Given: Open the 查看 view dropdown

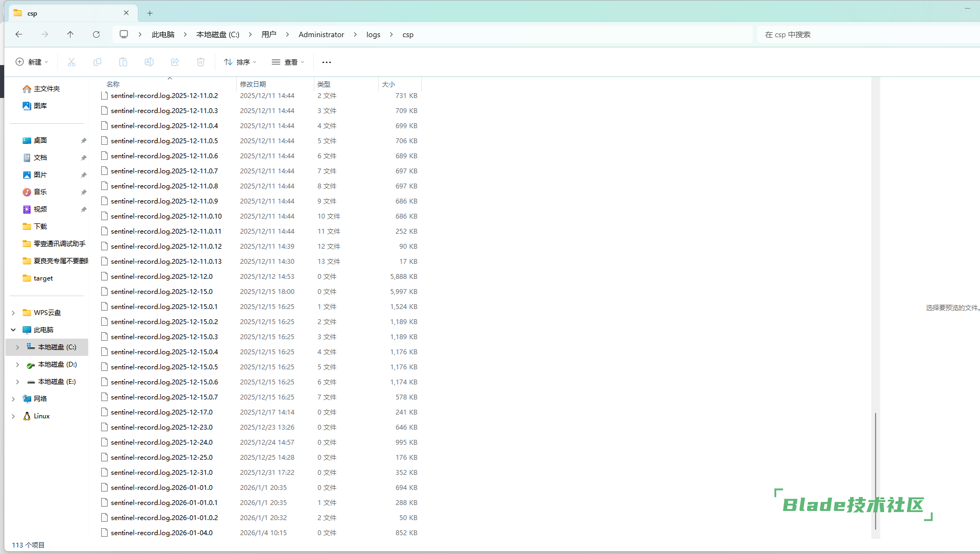Looking at the screenshot, I should (x=288, y=62).
